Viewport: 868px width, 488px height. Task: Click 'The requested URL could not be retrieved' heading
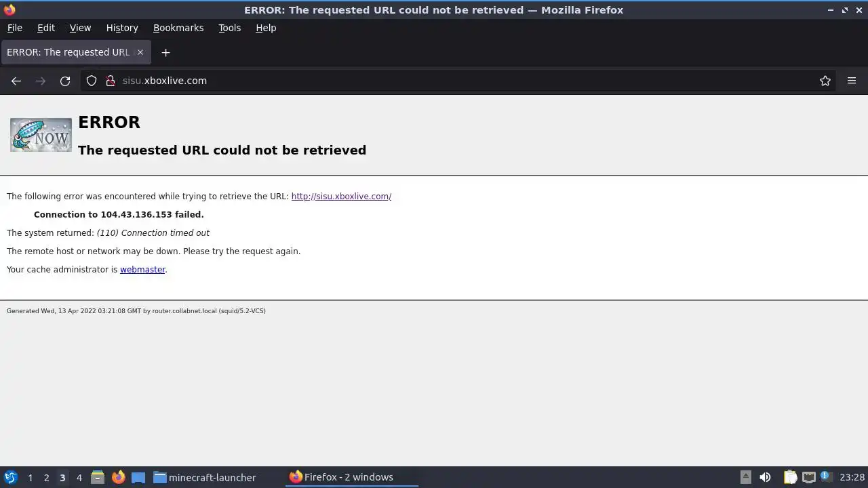coord(222,150)
